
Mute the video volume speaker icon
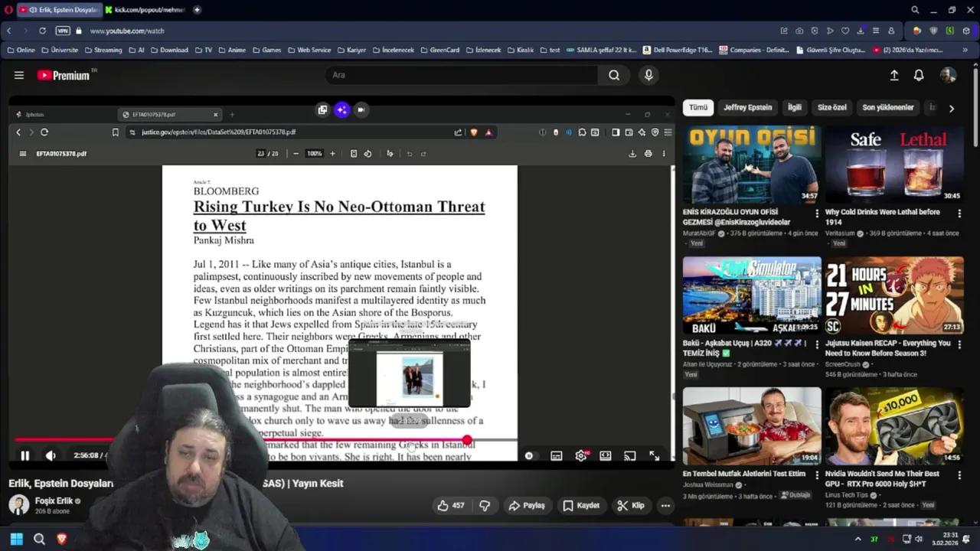pyautogui.click(x=51, y=455)
